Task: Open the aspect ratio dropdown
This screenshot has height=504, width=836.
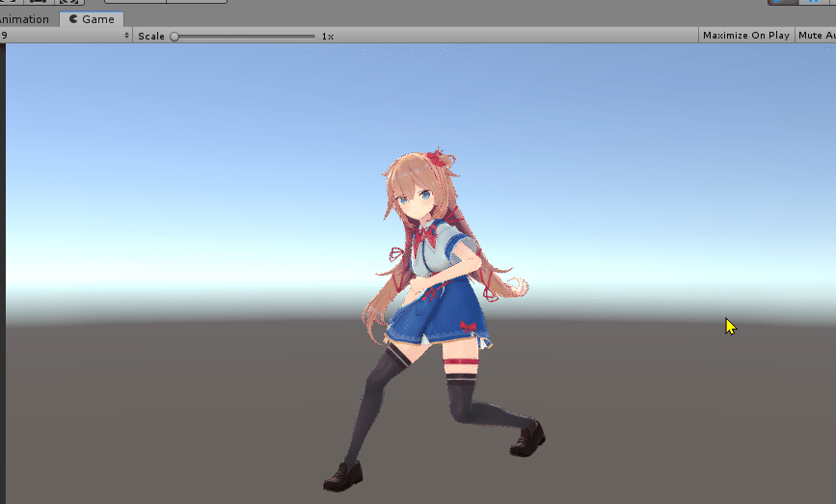Action: pos(65,35)
